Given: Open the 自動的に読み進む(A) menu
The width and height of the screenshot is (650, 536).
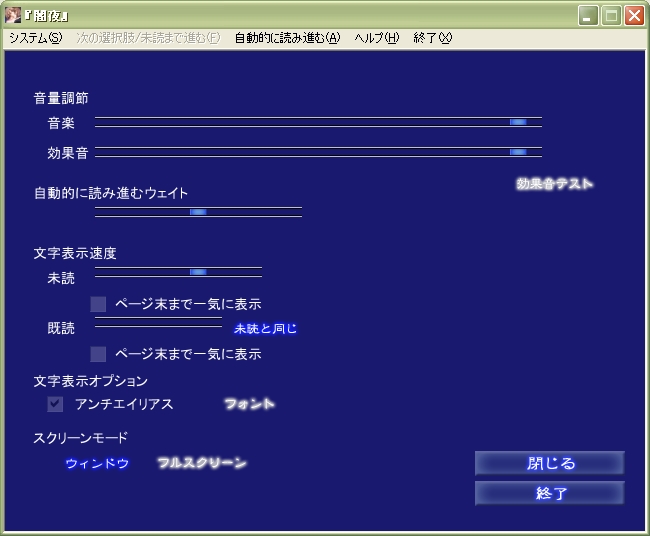Looking at the screenshot, I should pyautogui.click(x=287, y=38).
